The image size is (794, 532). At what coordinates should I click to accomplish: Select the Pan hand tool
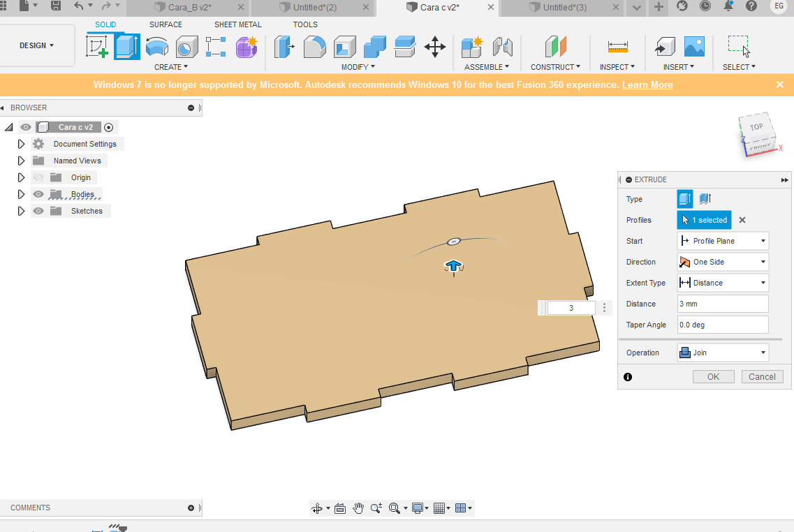coord(358,508)
